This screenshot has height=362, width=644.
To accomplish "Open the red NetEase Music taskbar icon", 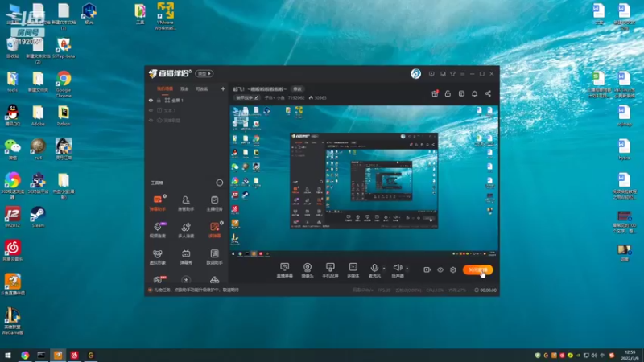I will (74, 355).
